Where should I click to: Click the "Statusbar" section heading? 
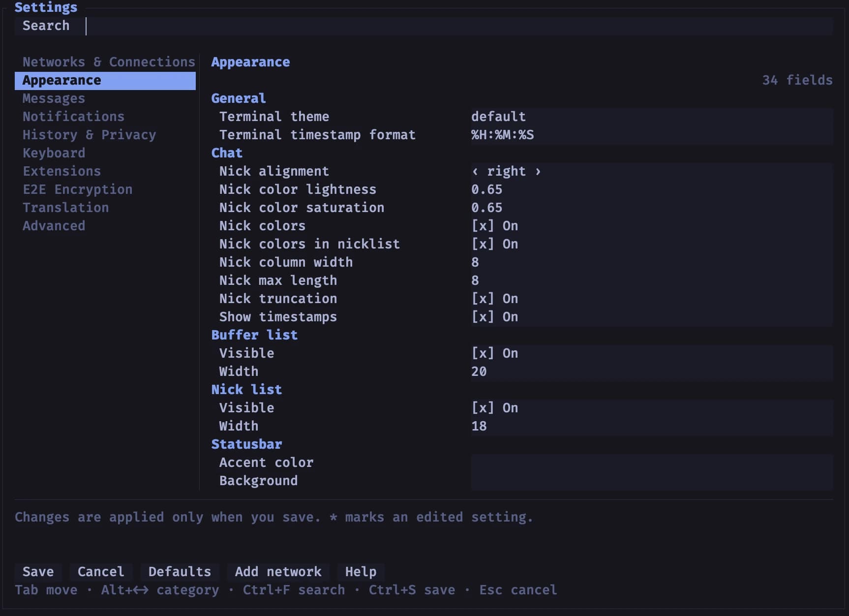246,444
